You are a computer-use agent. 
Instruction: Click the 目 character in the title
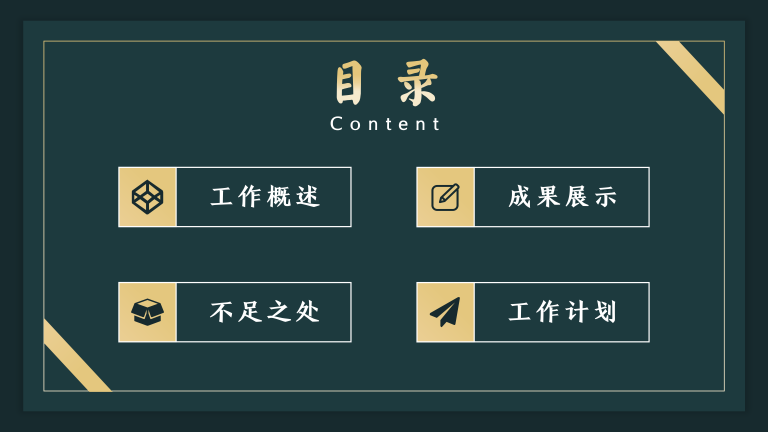click(x=349, y=85)
